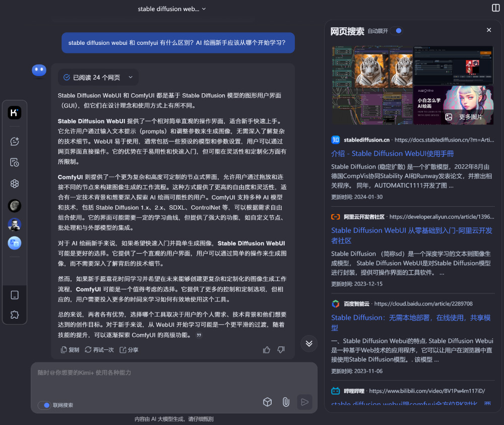Give the response a thumbs up
504x425 pixels.
point(266,349)
